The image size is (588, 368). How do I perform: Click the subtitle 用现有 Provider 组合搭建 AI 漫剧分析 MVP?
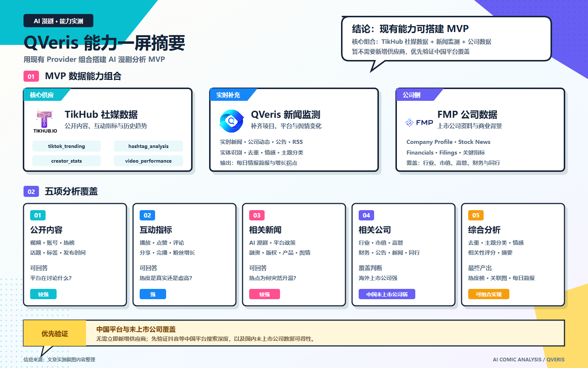pyautogui.click(x=94, y=59)
